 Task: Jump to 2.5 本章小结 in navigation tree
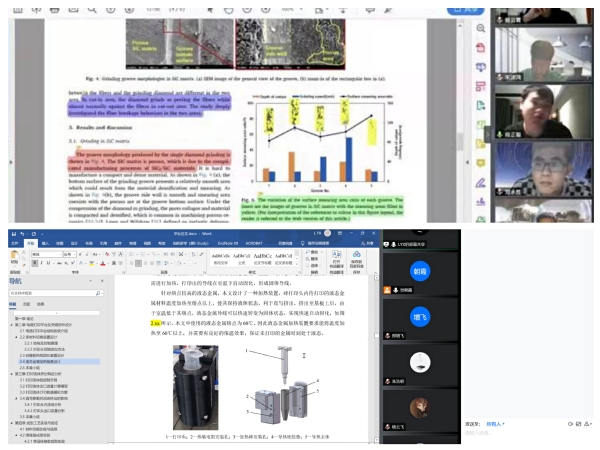30,368
